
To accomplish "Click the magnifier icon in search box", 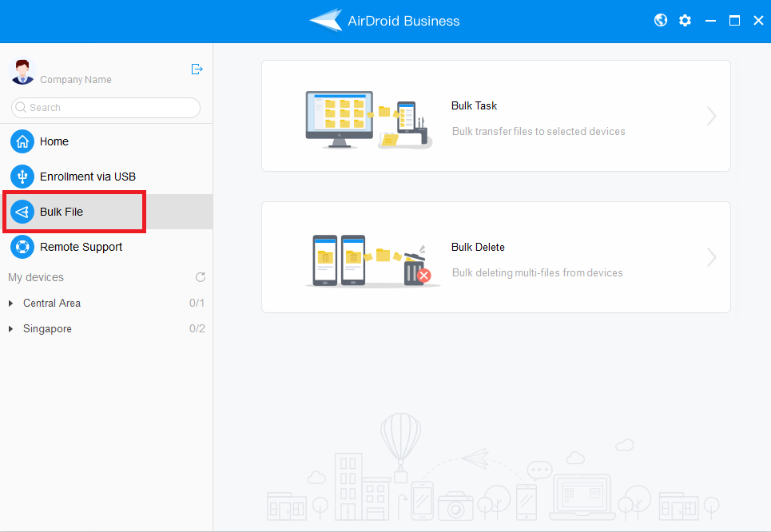I will coord(21,107).
